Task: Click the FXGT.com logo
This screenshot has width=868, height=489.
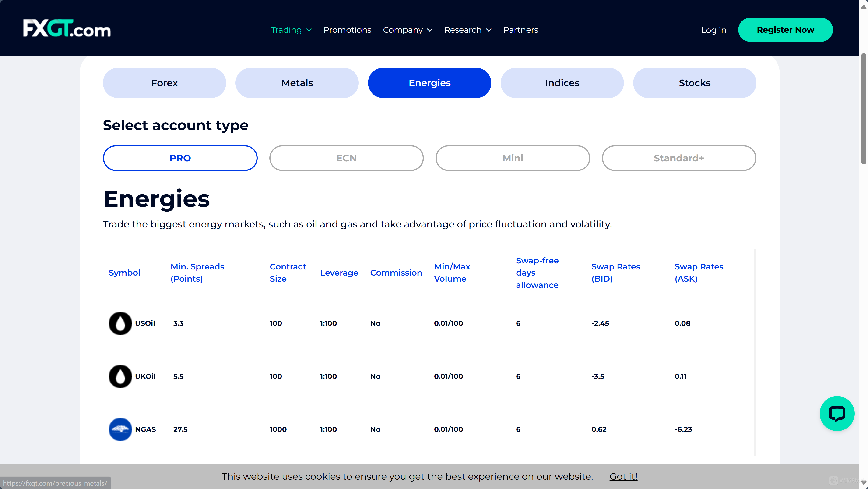Action: [67, 29]
